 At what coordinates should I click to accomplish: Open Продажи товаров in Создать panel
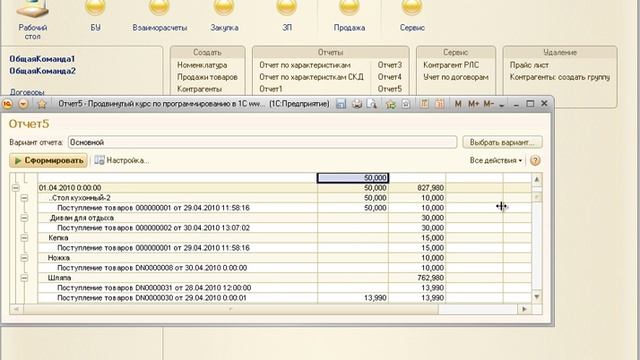207,77
